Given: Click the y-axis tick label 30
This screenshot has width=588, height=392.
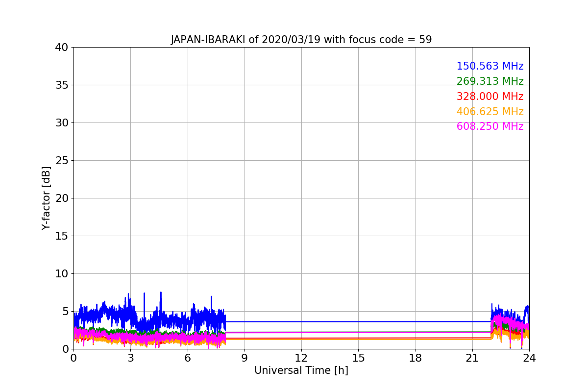Looking at the screenshot, I should click(62, 123).
